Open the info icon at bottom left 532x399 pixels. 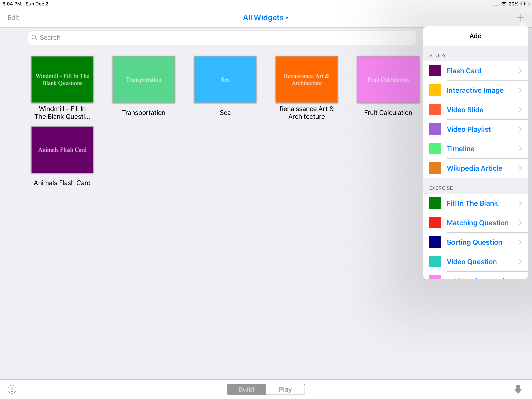[12, 389]
